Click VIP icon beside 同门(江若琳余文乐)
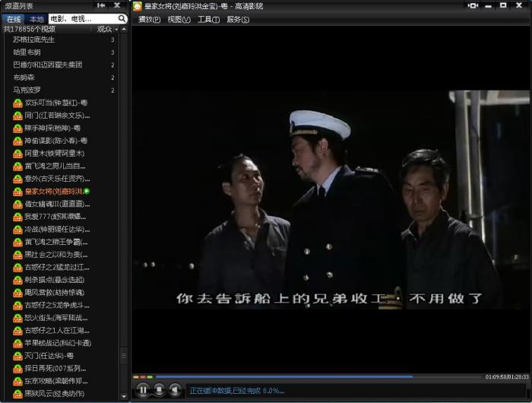 [17, 116]
